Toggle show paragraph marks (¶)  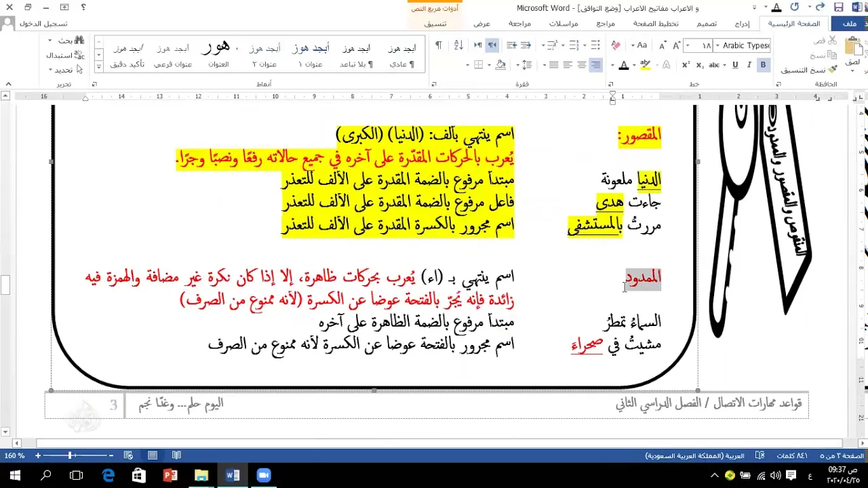[x=438, y=45]
